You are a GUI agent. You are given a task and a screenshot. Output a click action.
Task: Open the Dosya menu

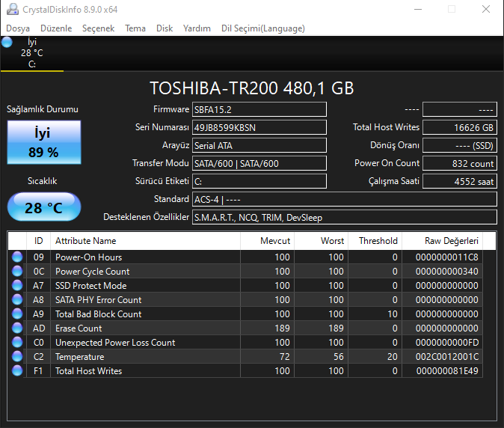pos(18,28)
